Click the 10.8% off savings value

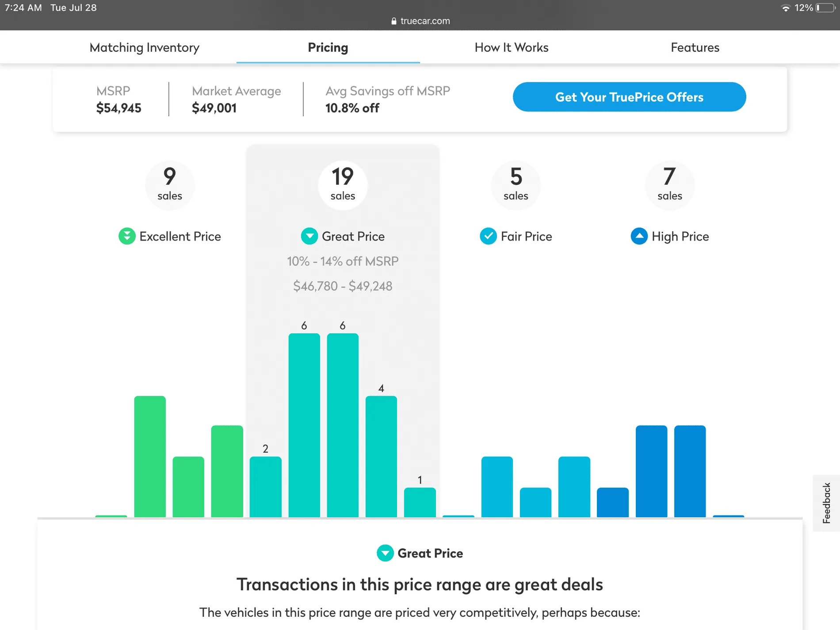(352, 108)
